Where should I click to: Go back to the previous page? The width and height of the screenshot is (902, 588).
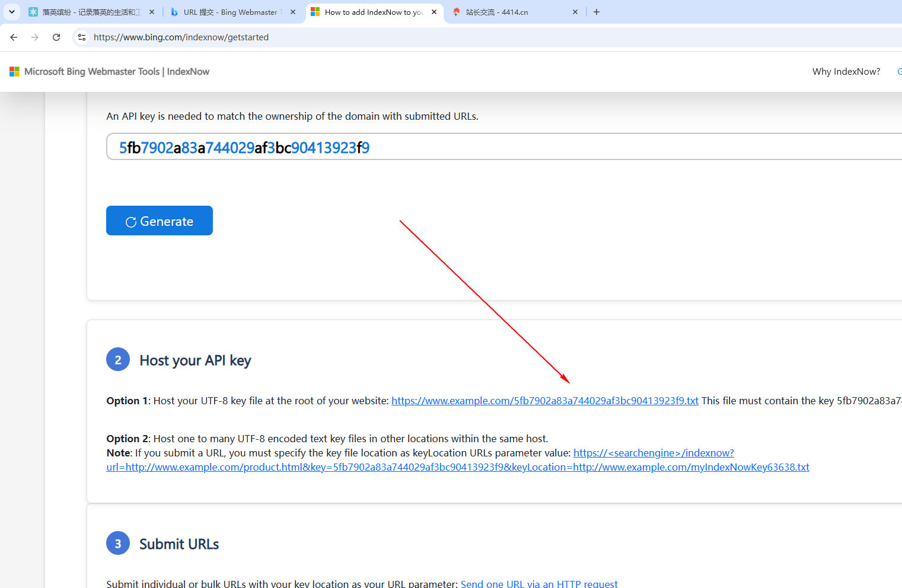[14, 37]
